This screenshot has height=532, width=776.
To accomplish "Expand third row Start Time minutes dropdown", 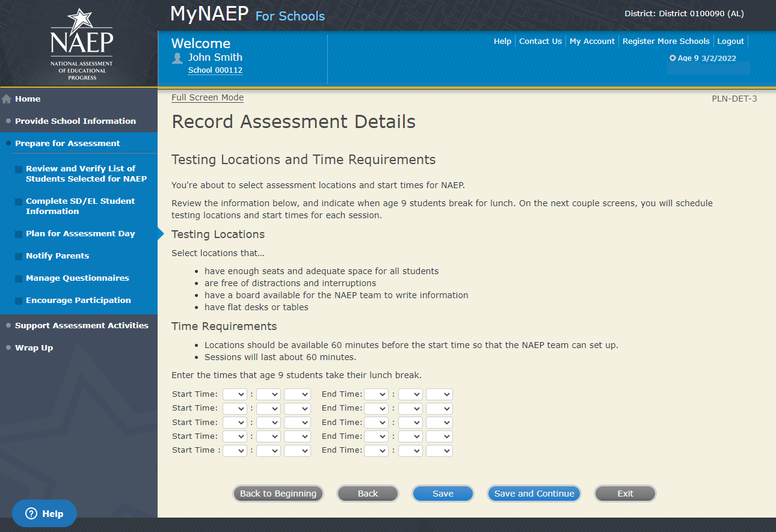I will click(268, 423).
